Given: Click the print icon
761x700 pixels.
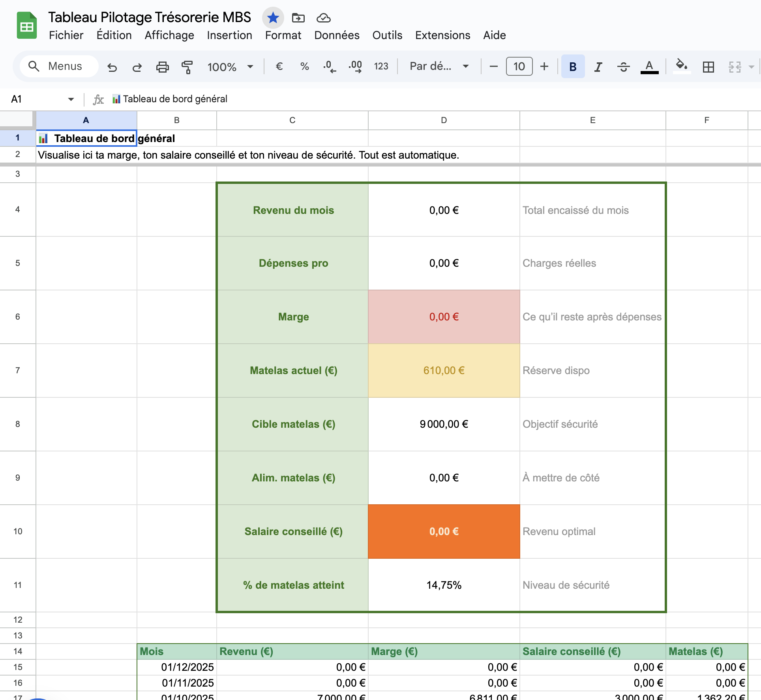Looking at the screenshot, I should coord(162,67).
